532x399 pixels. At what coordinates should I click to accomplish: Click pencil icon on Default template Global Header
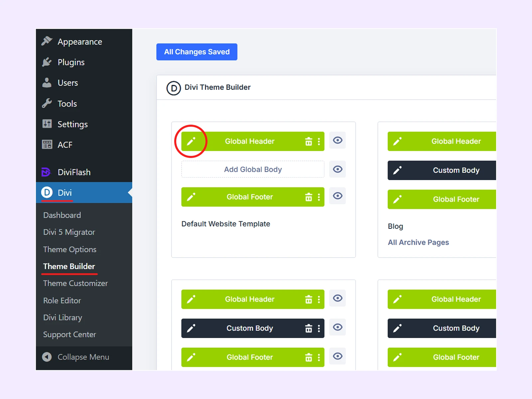pyautogui.click(x=191, y=141)
